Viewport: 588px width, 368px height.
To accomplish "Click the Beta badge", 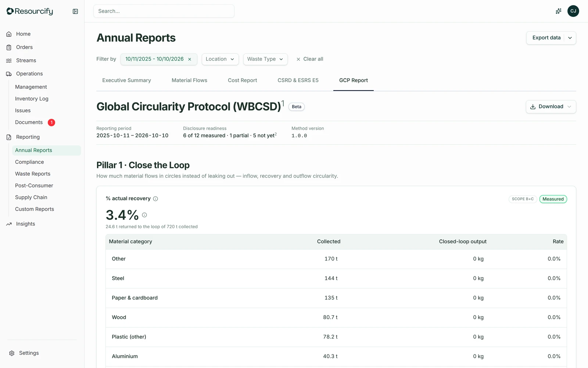I will point(297,107).
